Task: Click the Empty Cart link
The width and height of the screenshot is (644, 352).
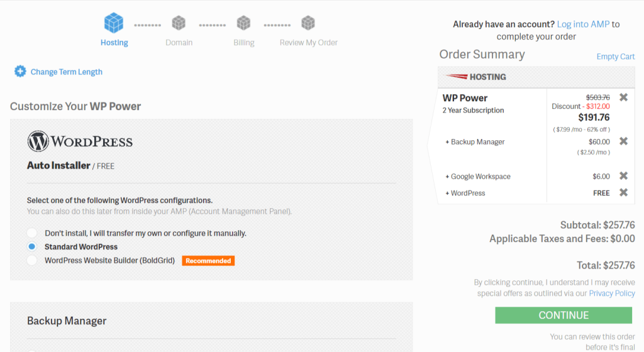Action: point(616,57)
